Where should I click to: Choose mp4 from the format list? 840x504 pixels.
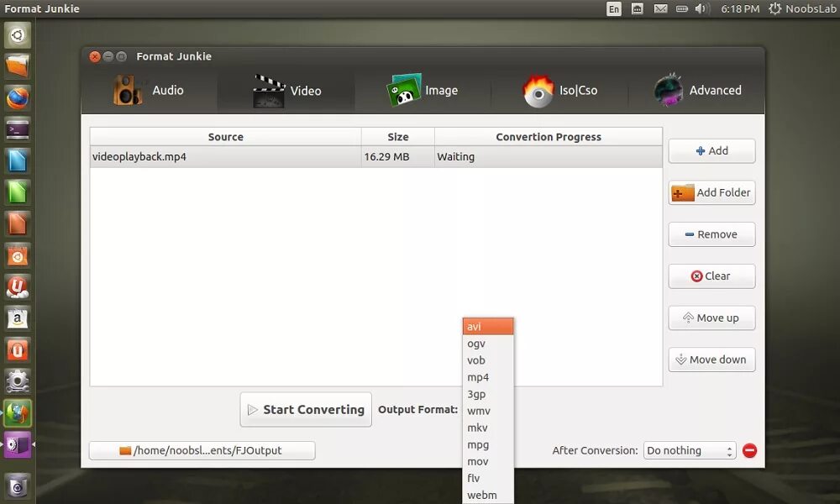pos(488,377)
